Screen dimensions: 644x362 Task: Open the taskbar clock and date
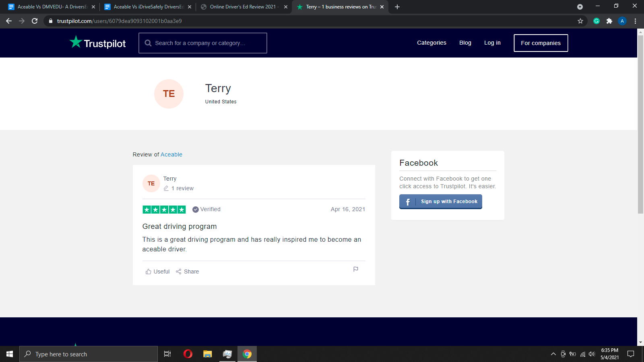pos(610,354)
